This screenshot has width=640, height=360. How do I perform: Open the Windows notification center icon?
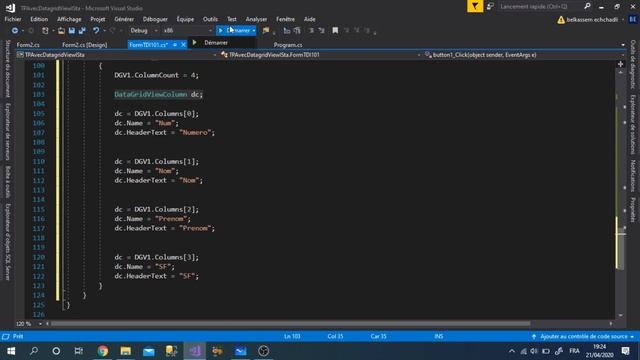point(625,351)
